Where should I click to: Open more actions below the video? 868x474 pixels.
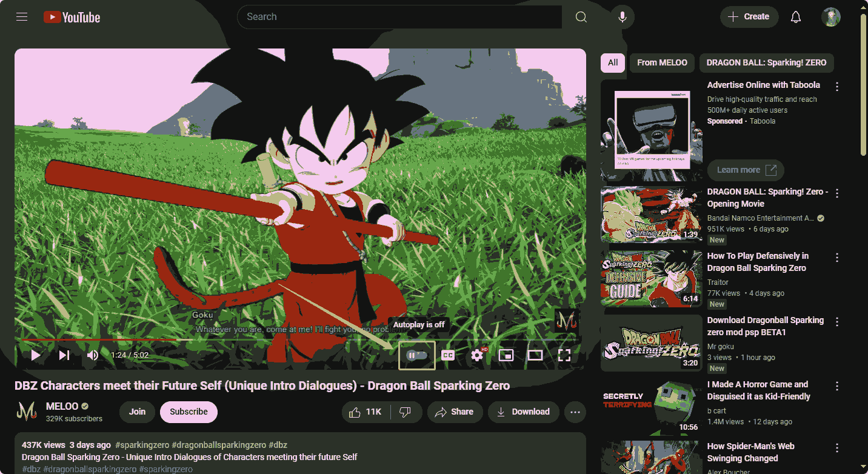tap(575, 412)
